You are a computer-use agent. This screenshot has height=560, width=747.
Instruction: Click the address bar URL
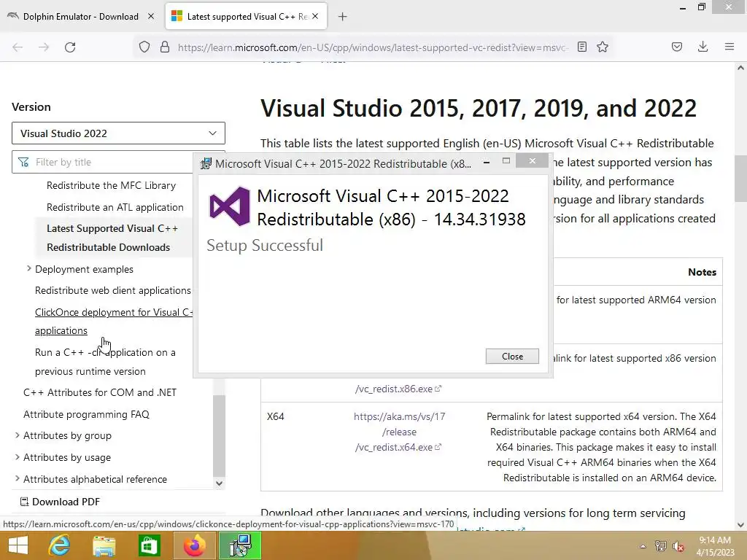[x=373, y=47]
